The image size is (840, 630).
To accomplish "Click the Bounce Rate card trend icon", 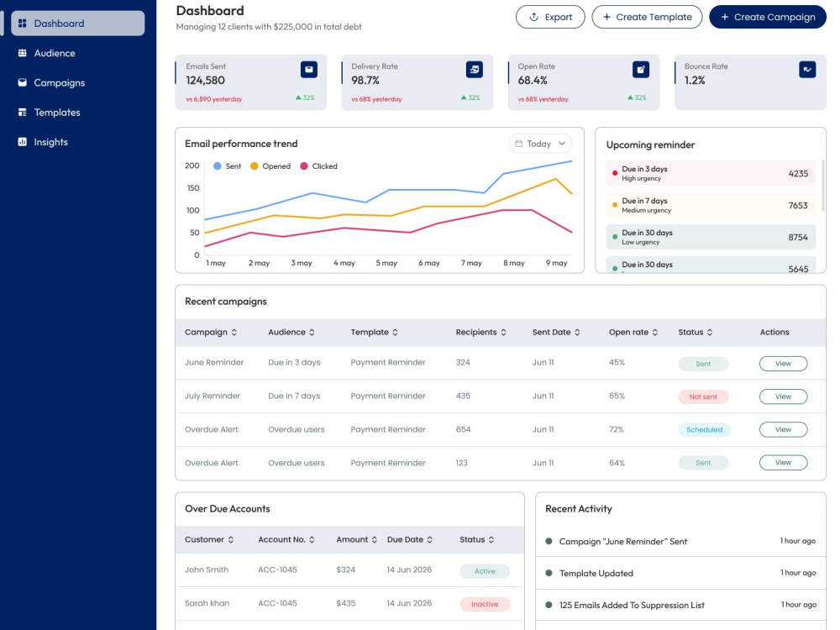I will click(807, 70).
